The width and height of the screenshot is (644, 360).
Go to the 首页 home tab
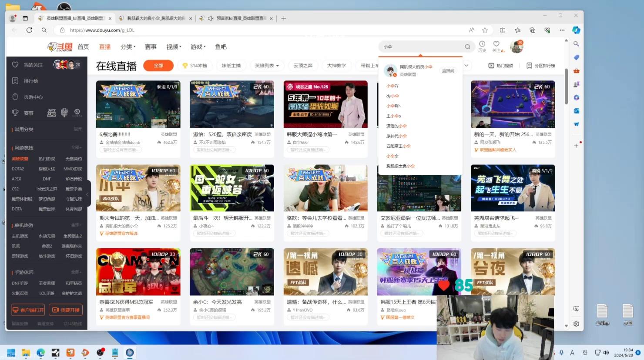pyautogui.click(x=83, y=47)
